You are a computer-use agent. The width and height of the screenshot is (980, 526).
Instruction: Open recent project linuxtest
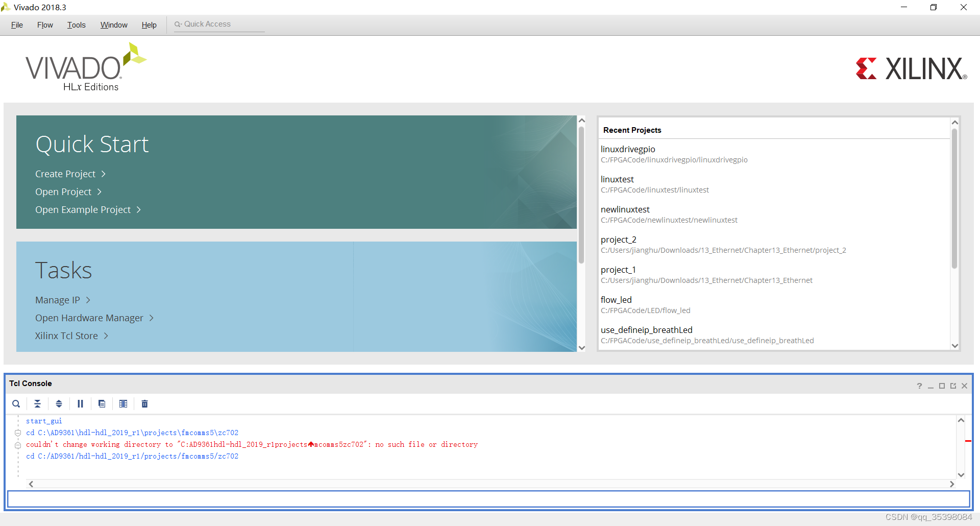(x=617, y=179)
